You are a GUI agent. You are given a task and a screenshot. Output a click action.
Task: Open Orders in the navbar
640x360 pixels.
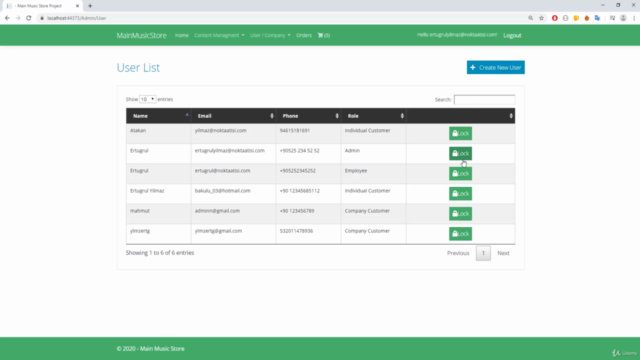(x=304, y=35)
